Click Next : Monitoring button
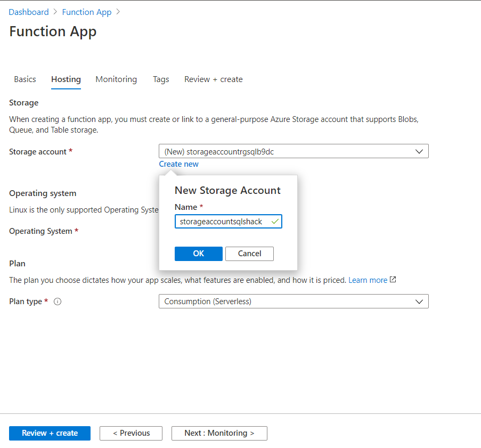The height and width of the screenshot is (448, 481). click(x=219, y=433)
